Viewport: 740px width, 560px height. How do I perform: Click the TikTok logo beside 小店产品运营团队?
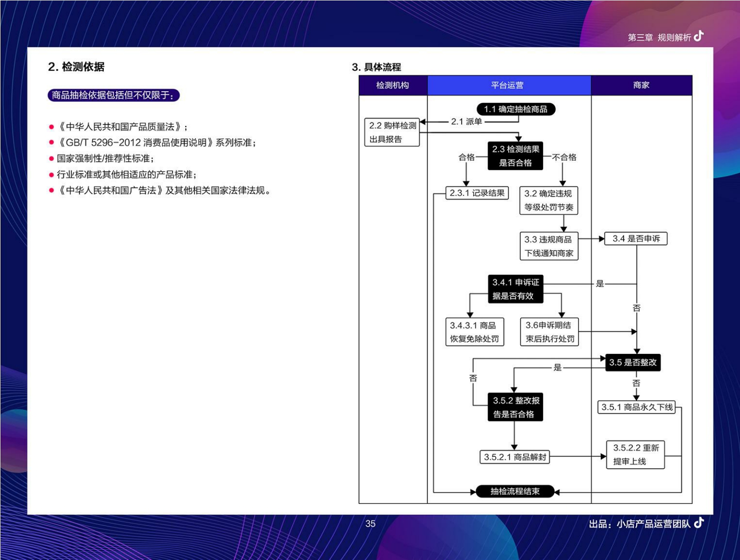[699, 523]
